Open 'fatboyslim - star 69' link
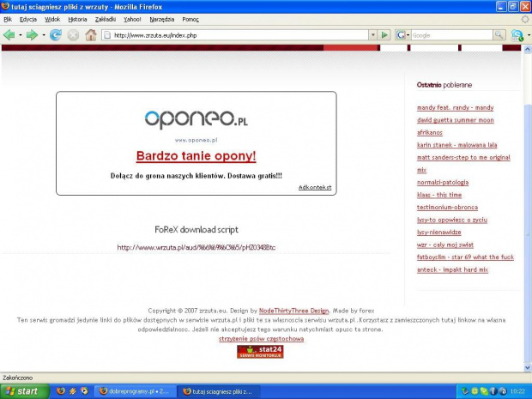Viewport: 532px width, 399px height. coord(465,257)
